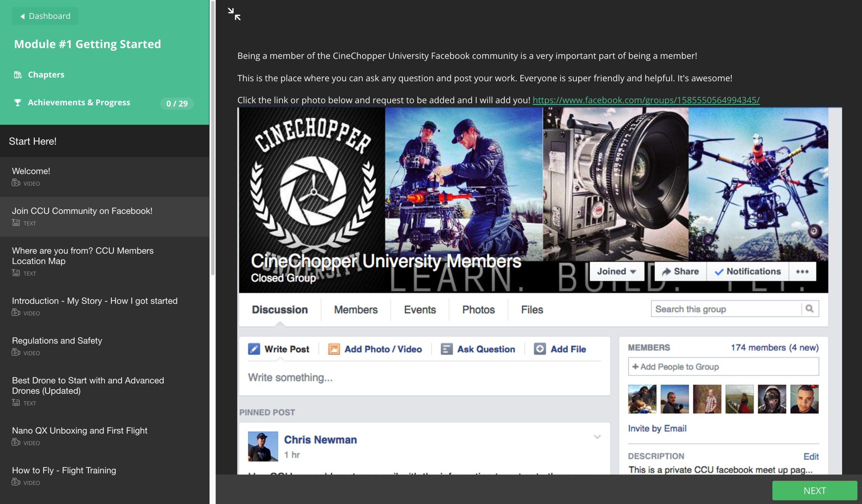Click the 0 / 29 progress badge

click(177, 103)
